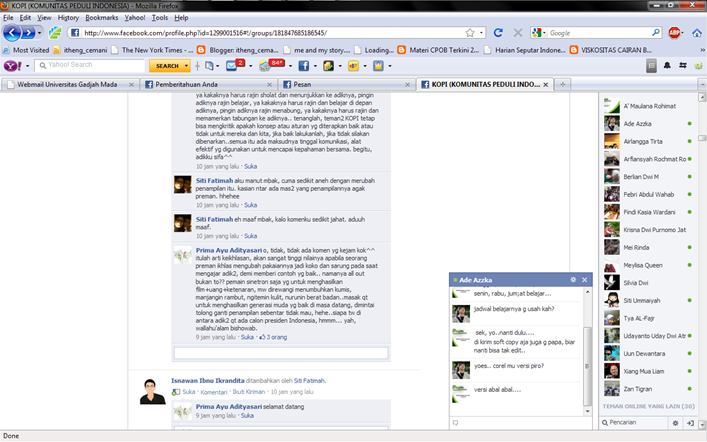Click the gray list icon on the Yahoo toolbar
Viewport: 707px width, 442px height.
pos(651,66)
